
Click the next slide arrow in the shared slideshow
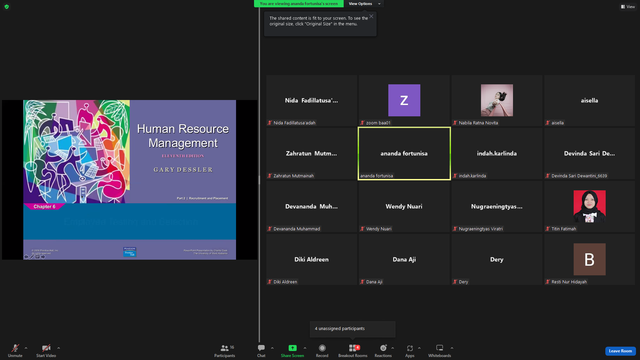(x=43, y=257)
